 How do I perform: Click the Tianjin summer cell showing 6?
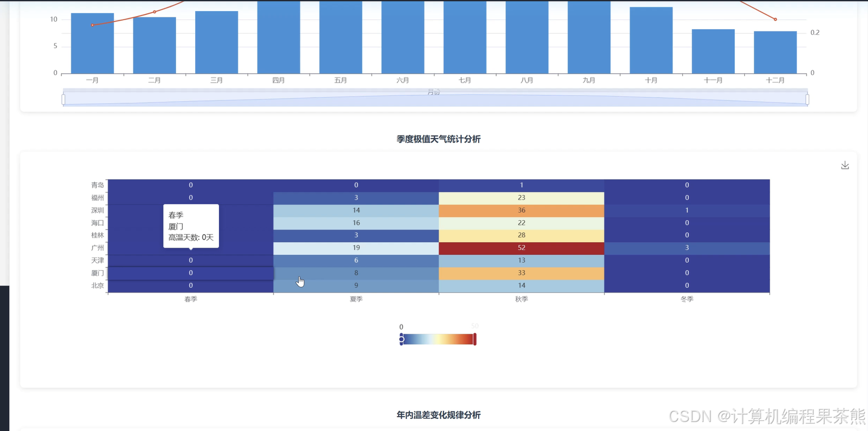(x=356, y=260)
